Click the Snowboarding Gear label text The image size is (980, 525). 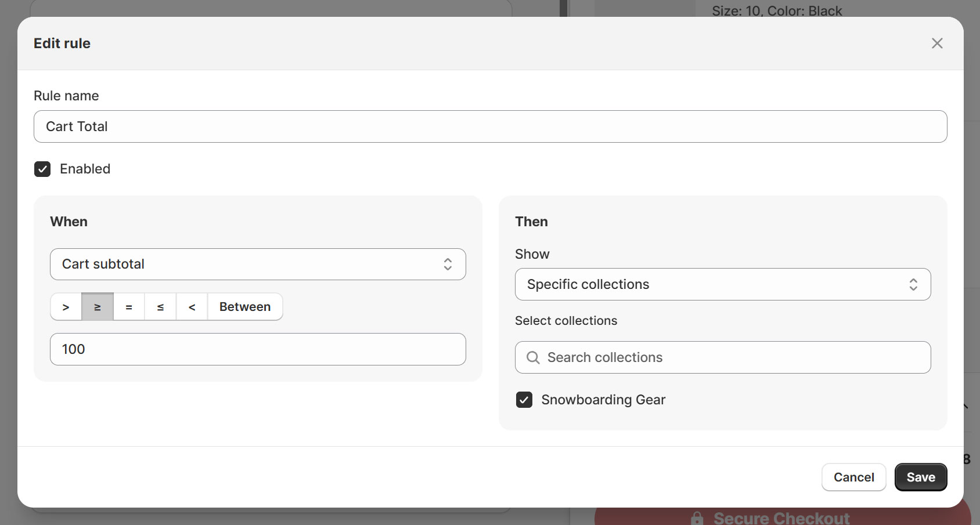click(x=603, y=400)
